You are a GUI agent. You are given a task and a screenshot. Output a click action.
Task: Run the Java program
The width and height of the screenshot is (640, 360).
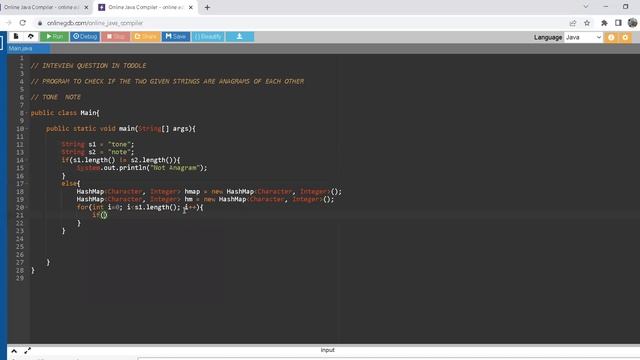[x=54, y=37]
